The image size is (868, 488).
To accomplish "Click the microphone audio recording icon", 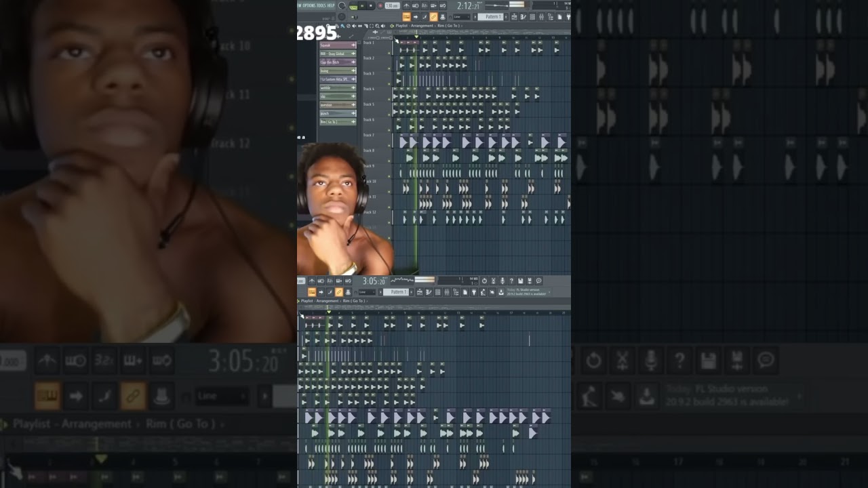I will (x=502, y=281).
